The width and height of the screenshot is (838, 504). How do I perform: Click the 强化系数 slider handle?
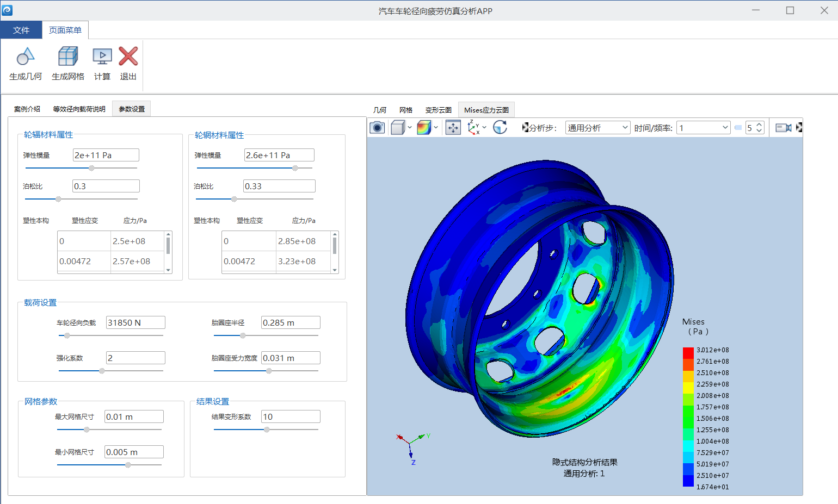click(x=102, y=371)
